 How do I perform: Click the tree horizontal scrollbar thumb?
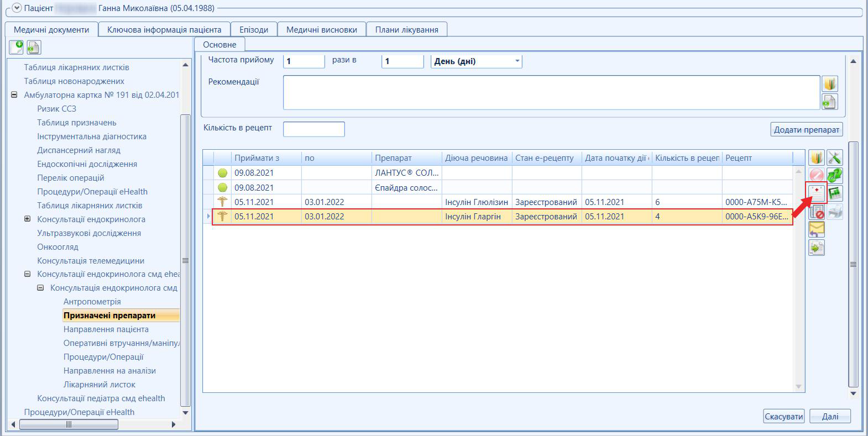pyautogui.click(x=69, y=424)
